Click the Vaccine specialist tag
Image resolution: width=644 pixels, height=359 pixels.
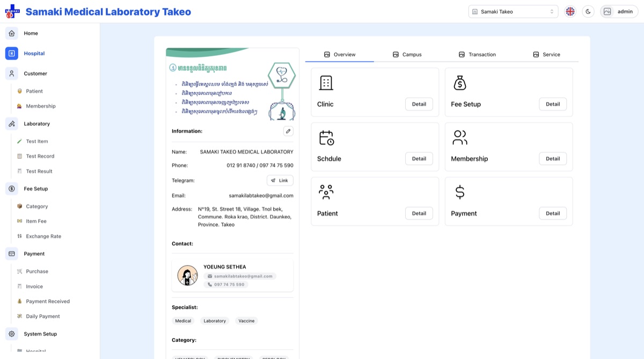tap(246, 321)
